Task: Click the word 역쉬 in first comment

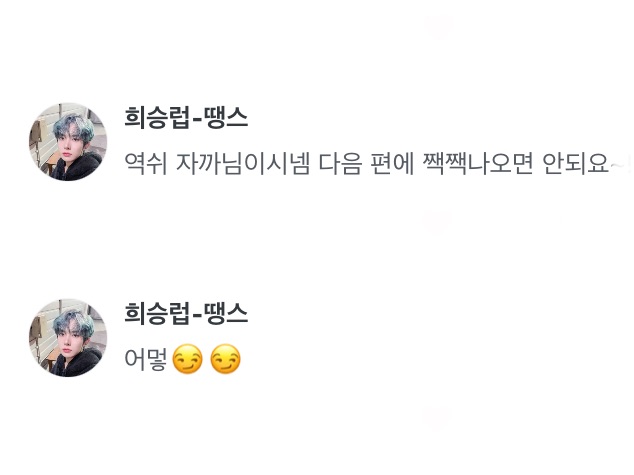Action: [146, 164]
